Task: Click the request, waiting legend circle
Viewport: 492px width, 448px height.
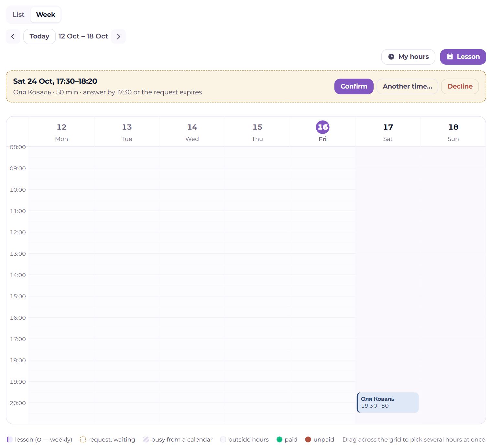Action: click(x=83, y=440)
